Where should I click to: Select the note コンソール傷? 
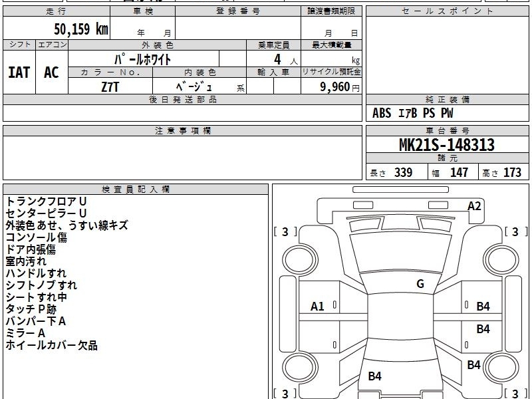pos(37,237)
